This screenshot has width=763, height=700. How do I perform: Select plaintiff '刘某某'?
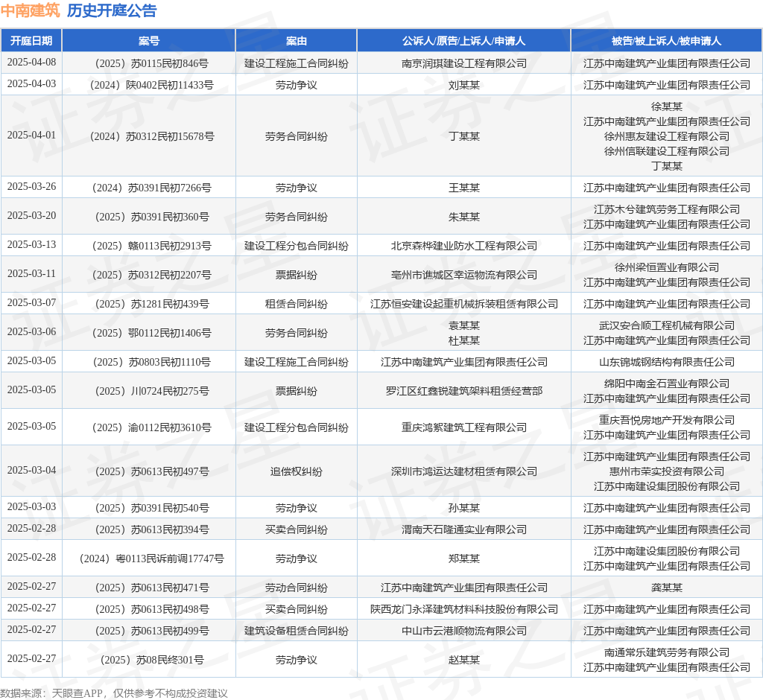point(463,85)
